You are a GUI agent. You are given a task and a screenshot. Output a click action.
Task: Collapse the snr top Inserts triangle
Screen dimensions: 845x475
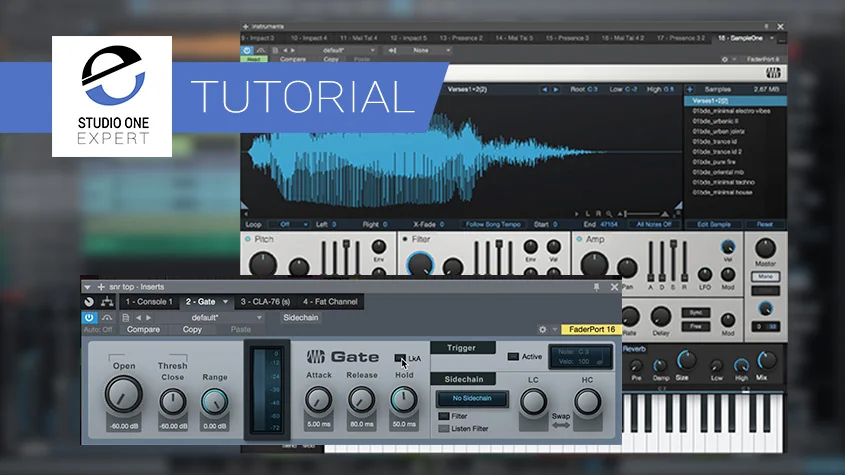(x=87, y=287)
